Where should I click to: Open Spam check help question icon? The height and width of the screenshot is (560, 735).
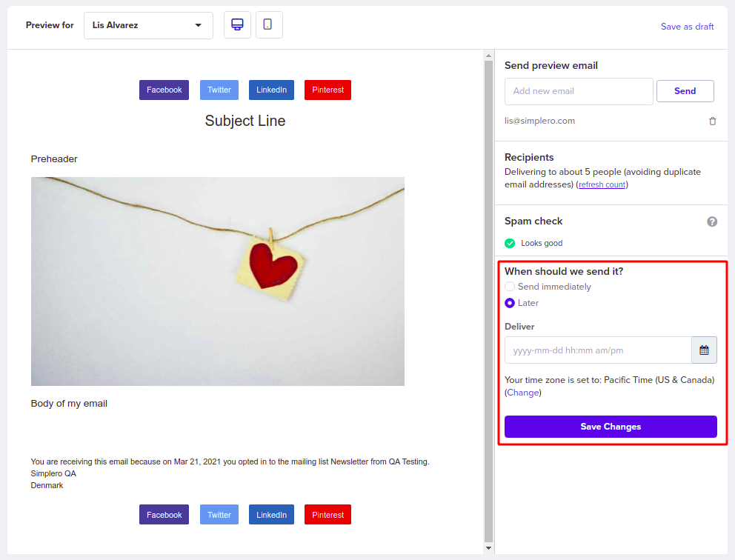click(x=711, y=221)
